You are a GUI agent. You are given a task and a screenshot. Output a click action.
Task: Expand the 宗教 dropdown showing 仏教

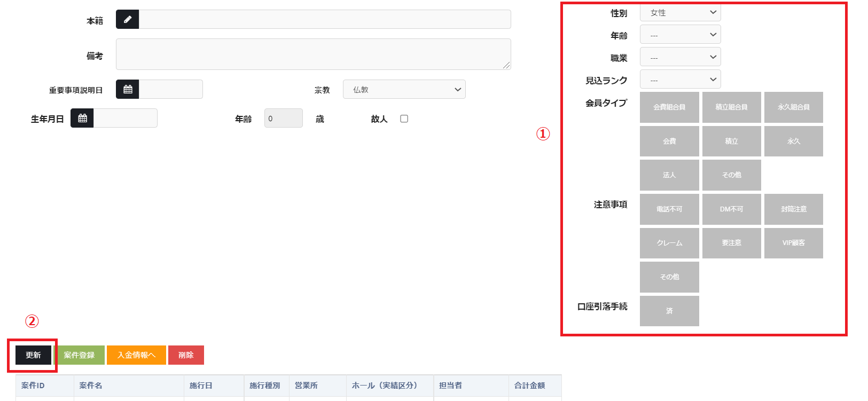coord(404,90)
